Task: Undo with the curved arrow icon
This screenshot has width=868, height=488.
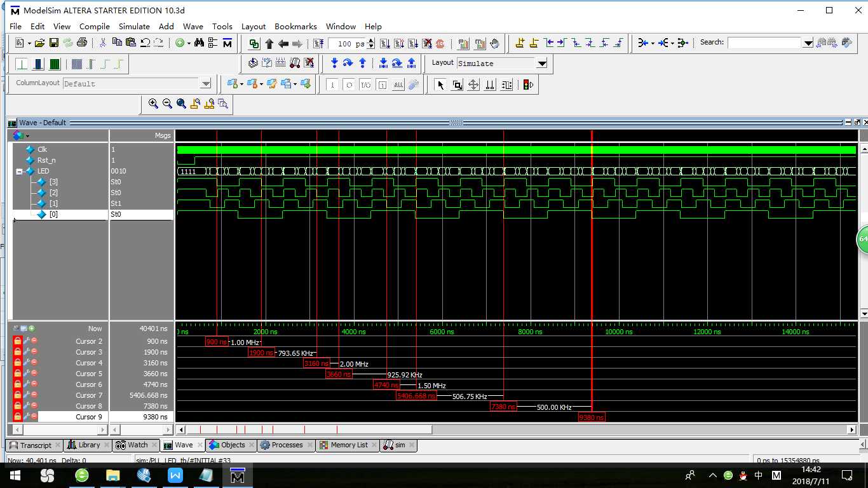Action: point(145,43)
